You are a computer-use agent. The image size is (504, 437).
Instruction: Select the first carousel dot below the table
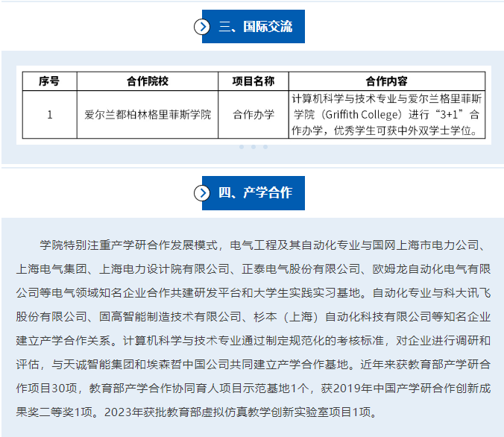pyautogui.click(x=242, y=147)
